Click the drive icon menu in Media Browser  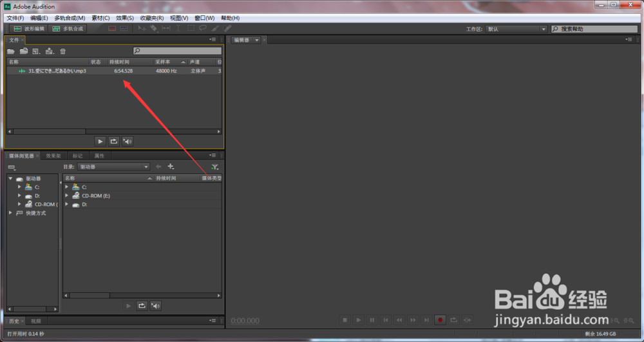12,167
